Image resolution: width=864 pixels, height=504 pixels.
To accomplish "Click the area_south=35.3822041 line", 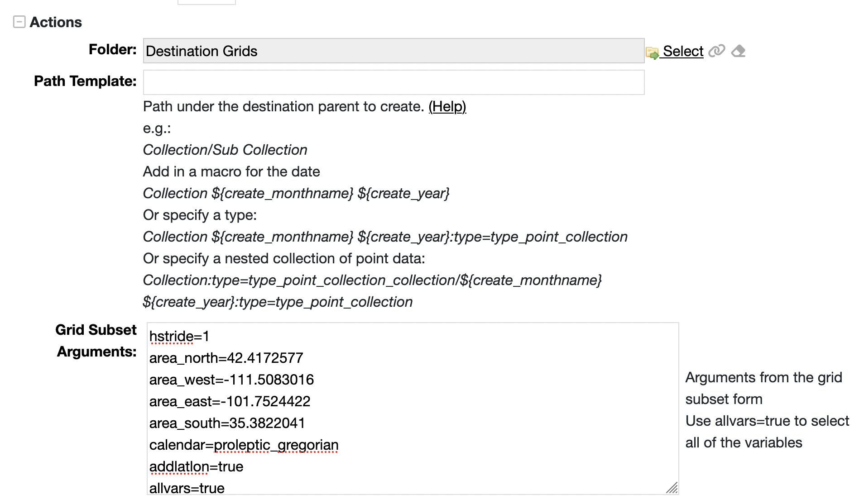I will click(227, 423).
